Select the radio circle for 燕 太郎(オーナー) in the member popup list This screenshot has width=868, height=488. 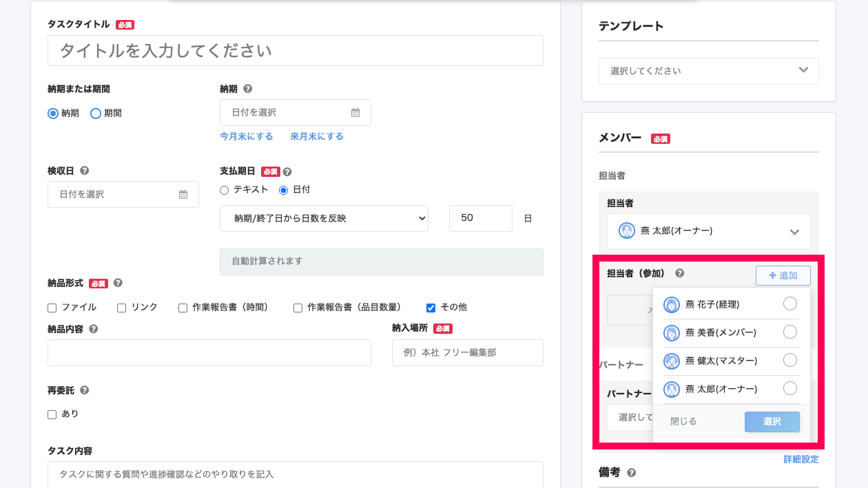pyautogui.click(x=790, y=388)
